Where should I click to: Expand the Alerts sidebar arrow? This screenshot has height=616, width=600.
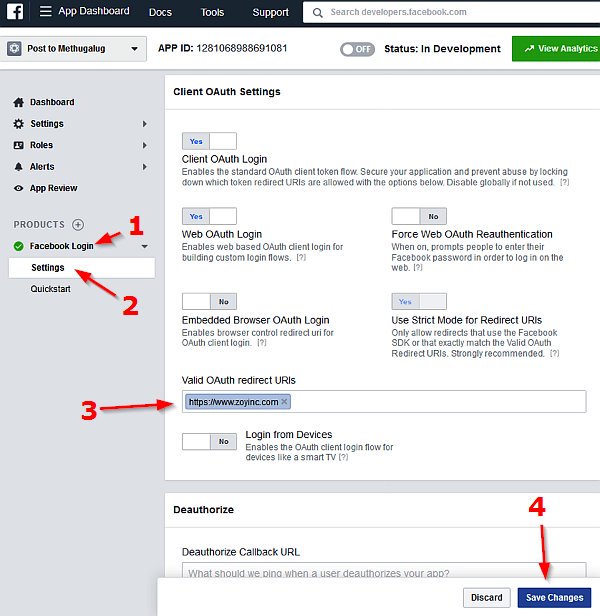coord(145,167)
